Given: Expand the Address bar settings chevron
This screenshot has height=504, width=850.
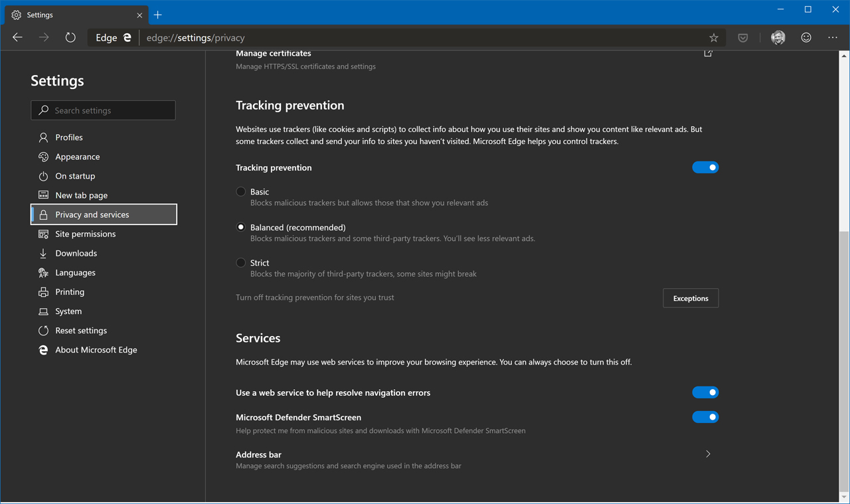Looking at the screenshot, I should [x=708, y=454].
